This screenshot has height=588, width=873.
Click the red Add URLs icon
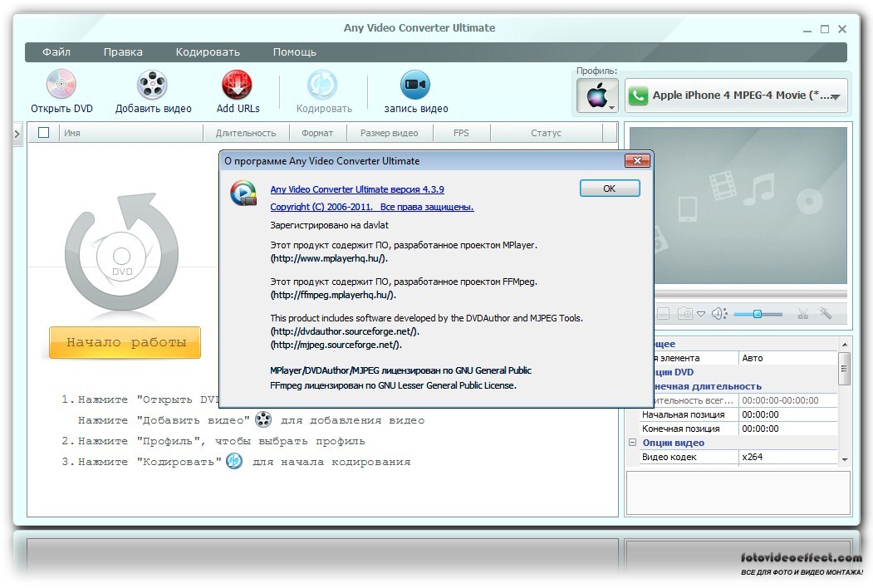(238, 85)
